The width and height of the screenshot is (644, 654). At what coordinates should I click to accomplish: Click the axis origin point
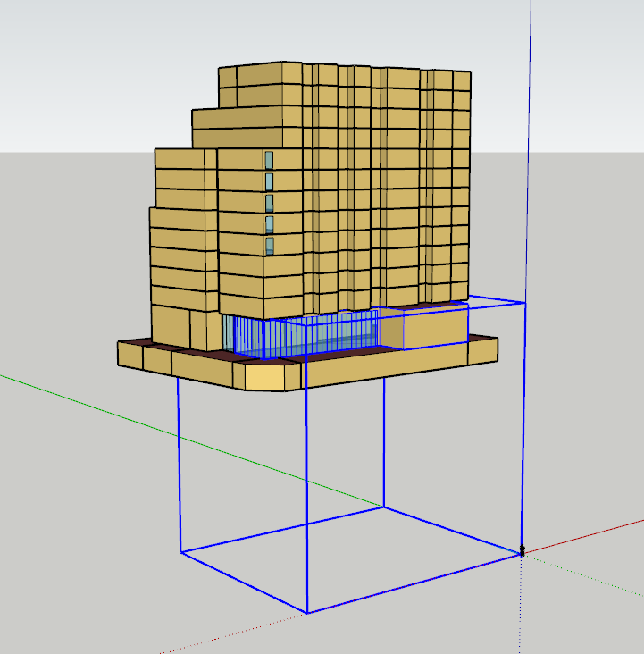pyautogui.click(x=523, y=553)
